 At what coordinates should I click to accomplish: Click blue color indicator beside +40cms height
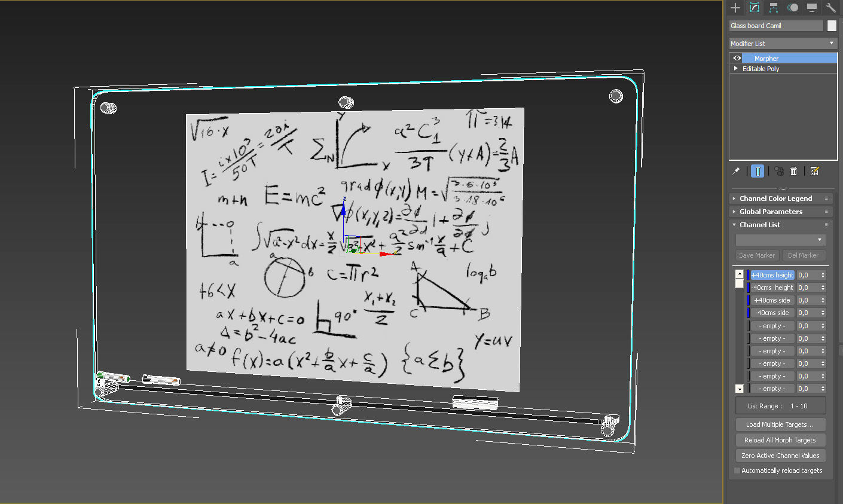point(748,275)
